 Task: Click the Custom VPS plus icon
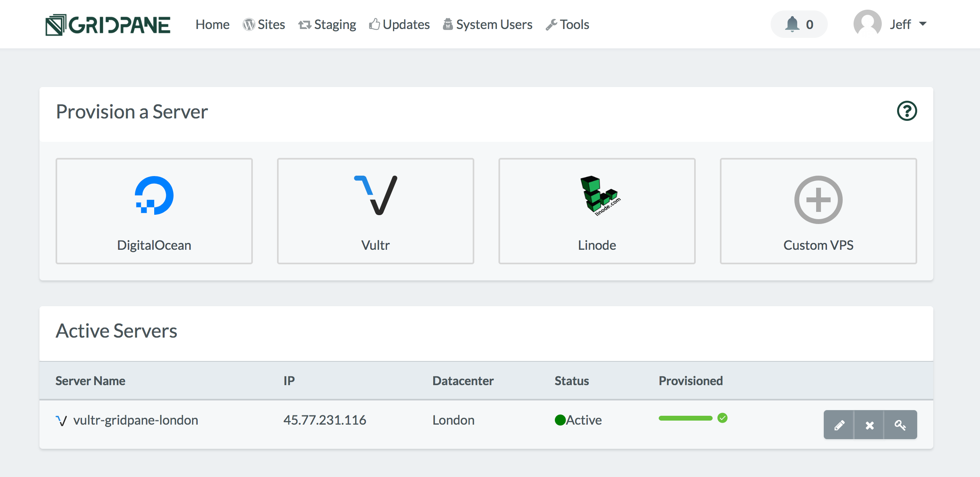[819, 200]
